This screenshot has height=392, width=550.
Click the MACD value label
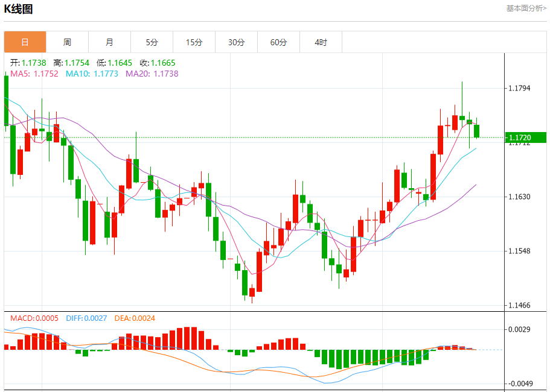pyautogui.click(x=34, y=318)
